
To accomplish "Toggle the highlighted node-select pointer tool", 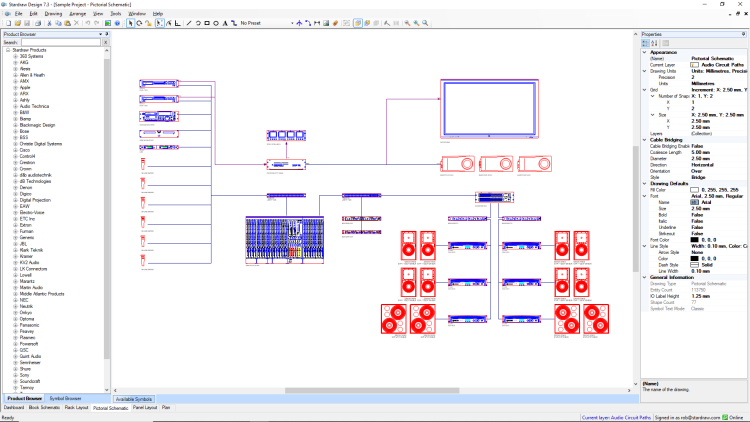I will [159, 23].
